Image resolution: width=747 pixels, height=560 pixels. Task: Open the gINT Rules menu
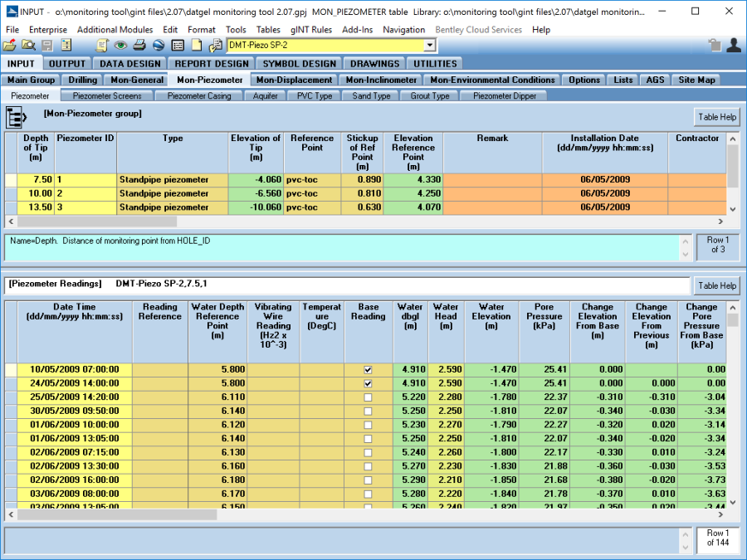pos(311,30)
